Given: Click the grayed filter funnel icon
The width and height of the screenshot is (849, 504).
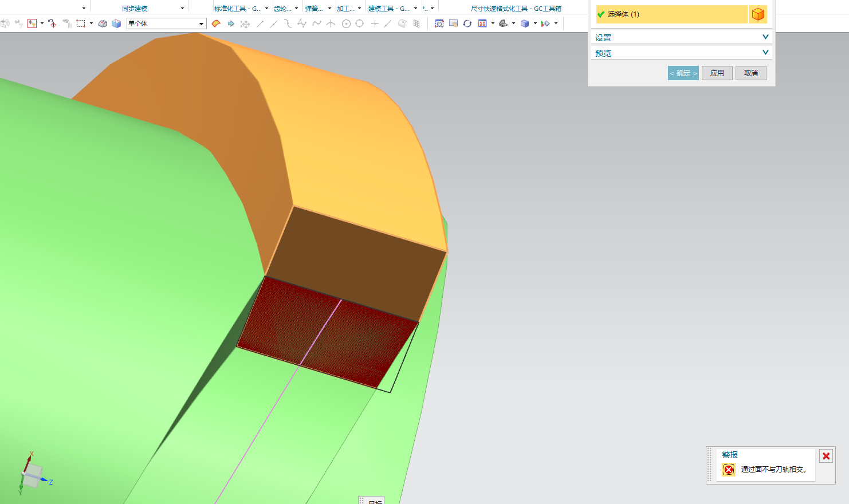Looking at the screenshot, I should (x=19, y=23).
